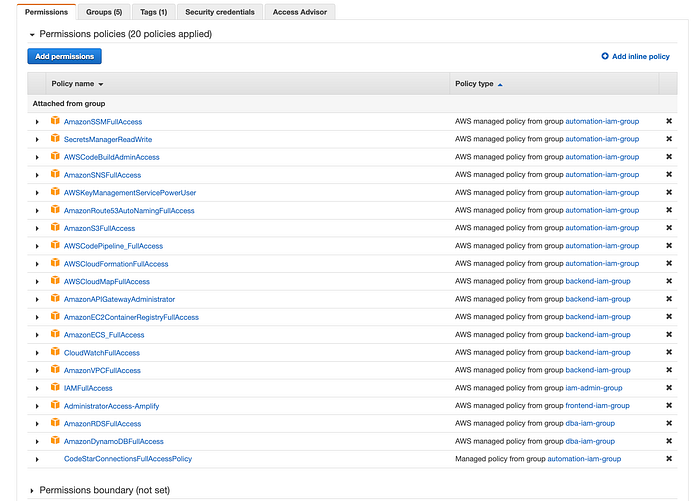700x501 pixels.
Task: Remove AmazonRoute53AutoNamingFullAccess via X icon
Action: pyautogui.click(x=669, y=210)
